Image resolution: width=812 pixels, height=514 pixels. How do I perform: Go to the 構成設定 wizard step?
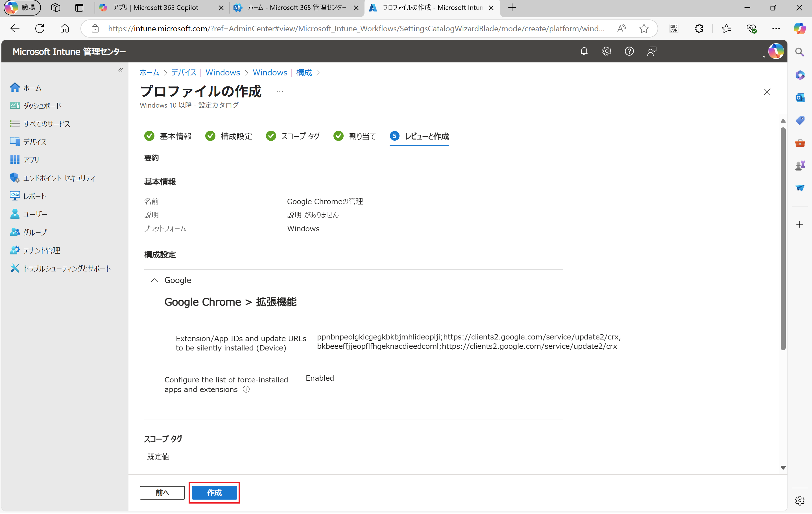click(x=236, y=136)
